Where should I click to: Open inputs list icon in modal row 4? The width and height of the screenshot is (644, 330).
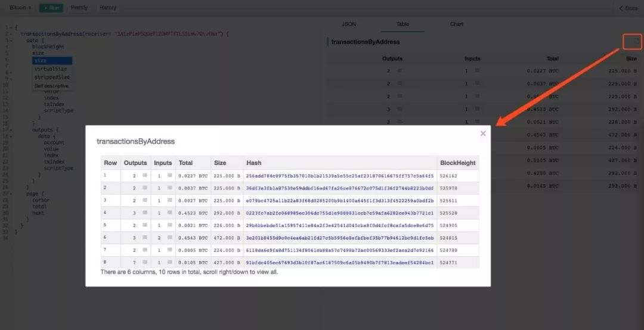[169, 213]
